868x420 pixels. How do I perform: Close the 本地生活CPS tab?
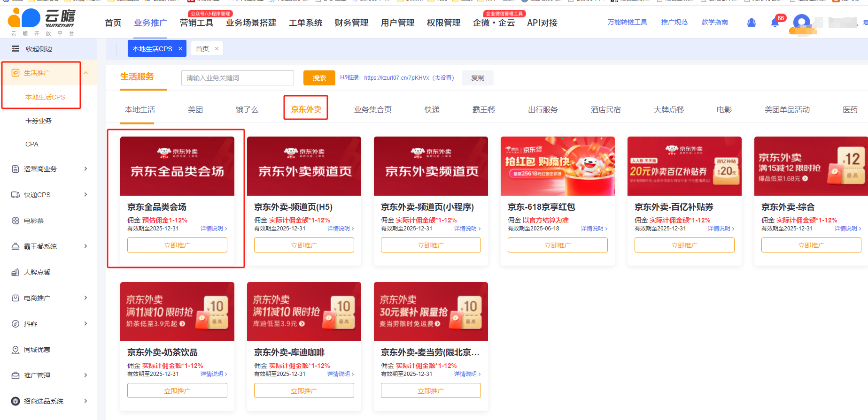coord(180,49)
